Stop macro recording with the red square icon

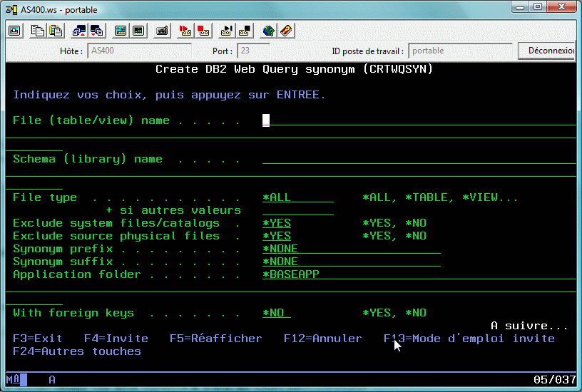coord(203,31)
